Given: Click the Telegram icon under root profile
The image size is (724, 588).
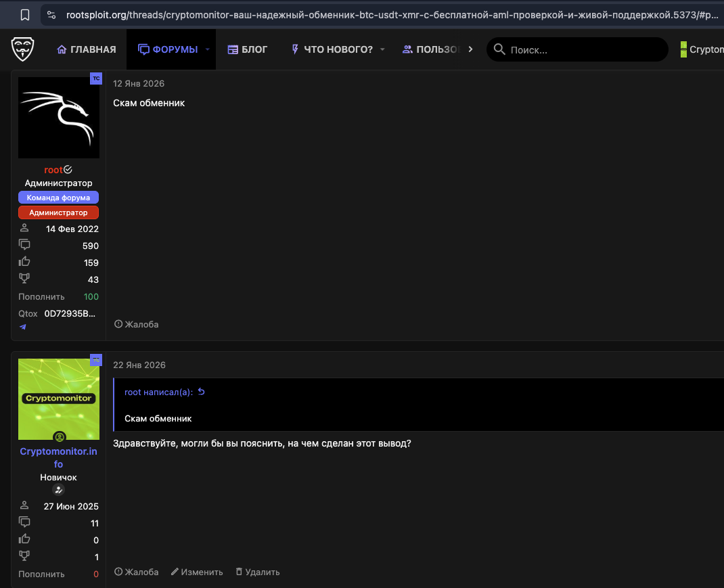Looking at the screenshot, I should [x=22, y=327].
